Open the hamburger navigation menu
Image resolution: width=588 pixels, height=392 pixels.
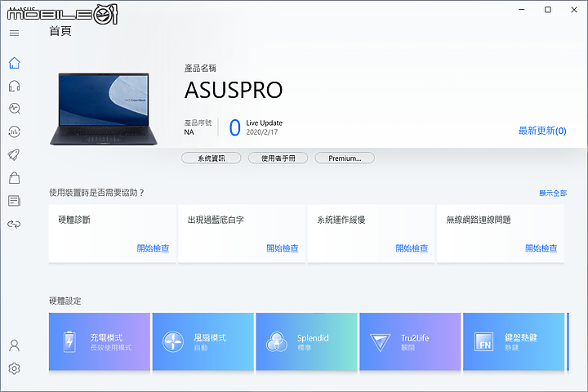(14, 33)
